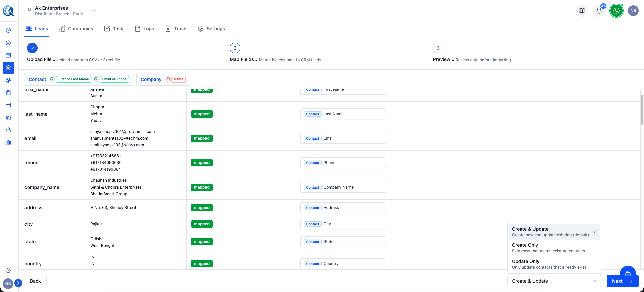
Task: Open the Company Name field mapping dropdown
Action: [343, 187]
